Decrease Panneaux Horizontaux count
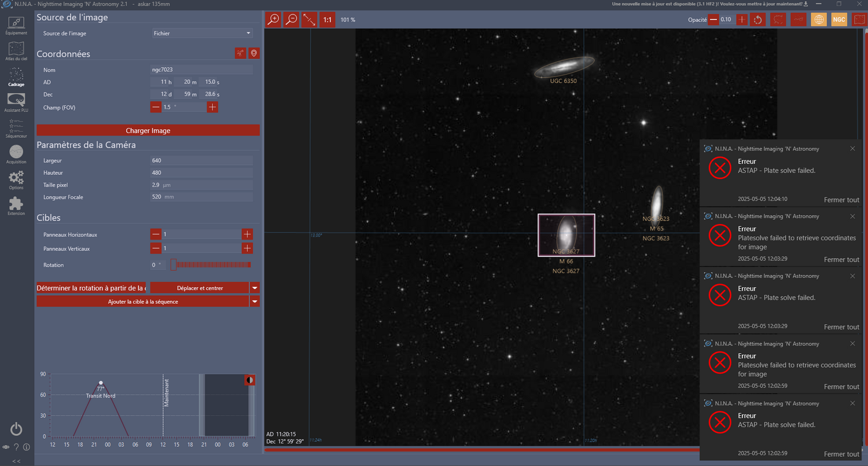The height and width of the screenshot is (466, 868). 156,234
